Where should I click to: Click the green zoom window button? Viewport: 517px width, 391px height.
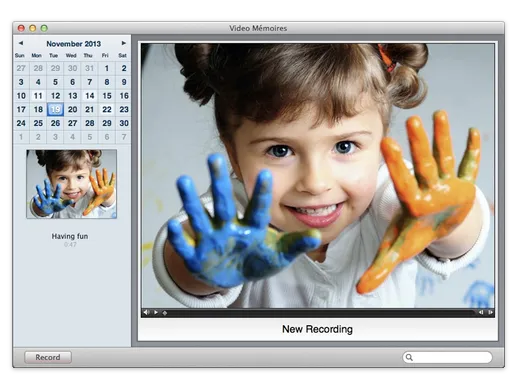44,28
